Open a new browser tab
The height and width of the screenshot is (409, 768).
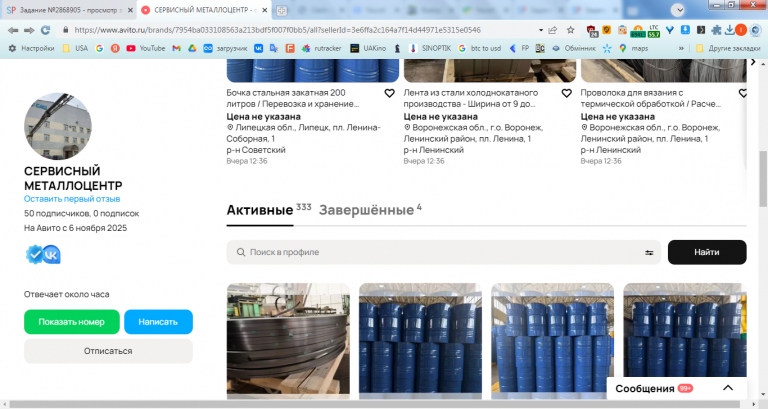tap(282, 10)
